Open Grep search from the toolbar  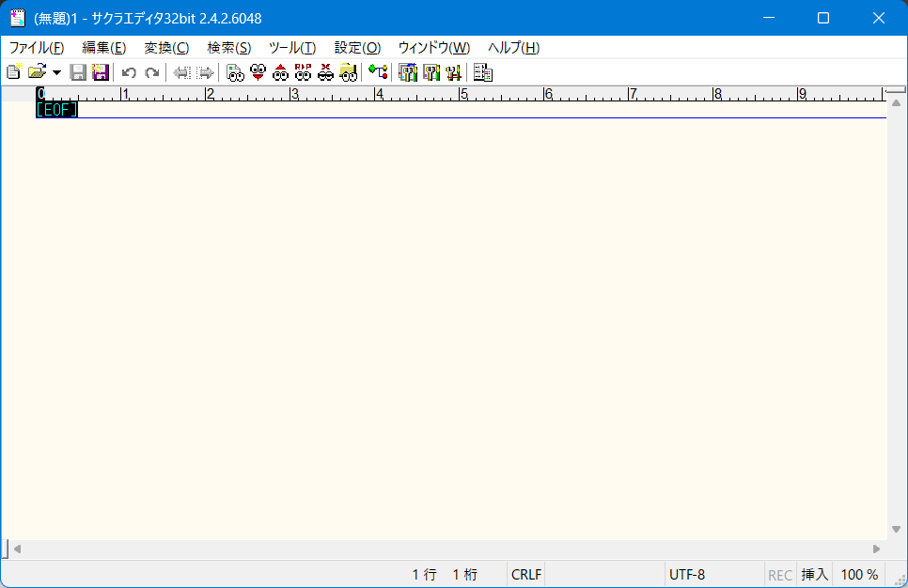click(348, 72)
